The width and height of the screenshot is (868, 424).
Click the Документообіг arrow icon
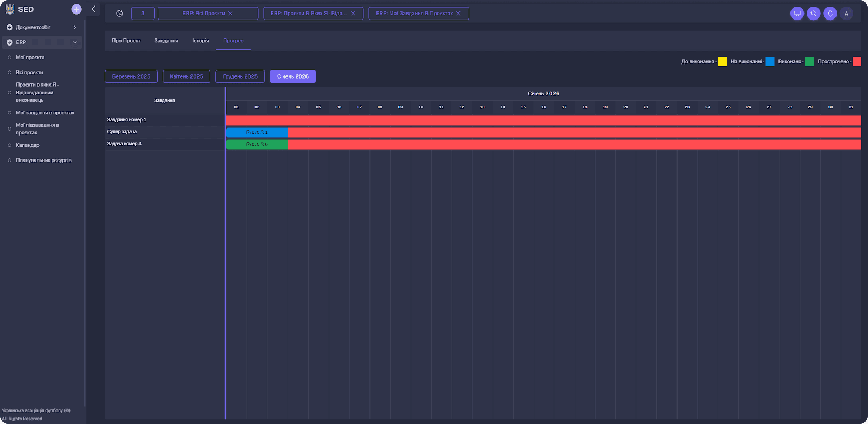point(9,27)
